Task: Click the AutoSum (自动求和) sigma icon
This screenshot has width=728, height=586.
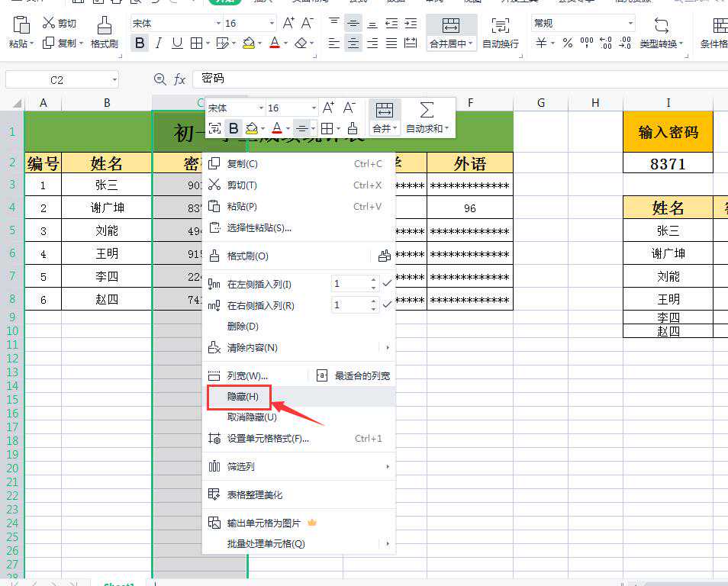Action: pyautogui.click(x=427, y=110)
